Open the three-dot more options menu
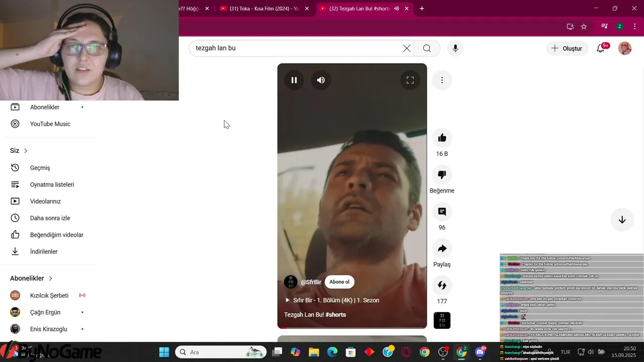Viewport: 644px width, 362px height. 442,80
